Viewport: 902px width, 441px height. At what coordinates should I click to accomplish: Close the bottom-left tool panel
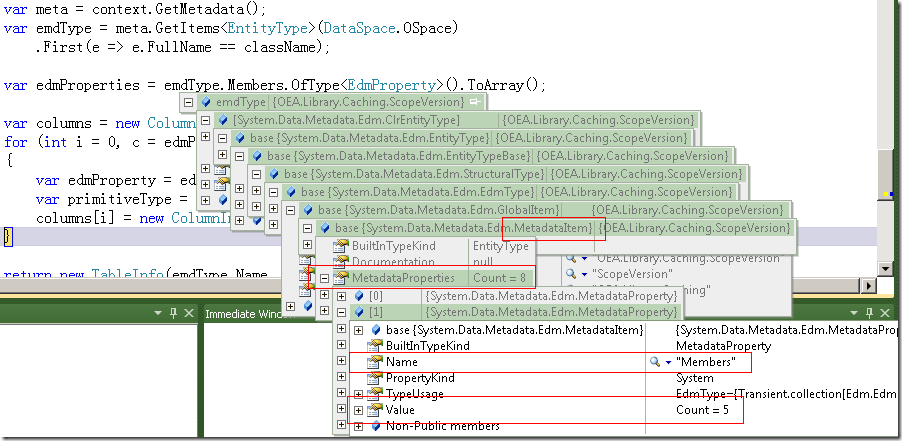(x=189, y=313)
